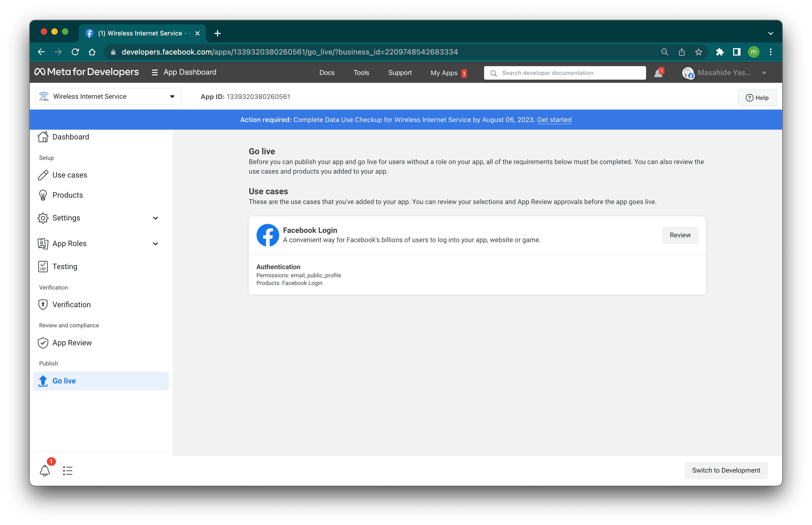Screen dimensions: 812x525
Task: Share this page via share icon
Action: click(682, 52)
